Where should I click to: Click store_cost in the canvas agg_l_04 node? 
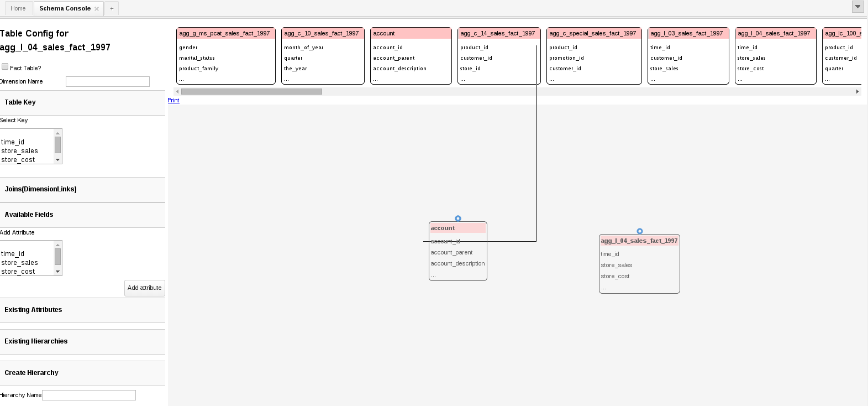[615, 276]
